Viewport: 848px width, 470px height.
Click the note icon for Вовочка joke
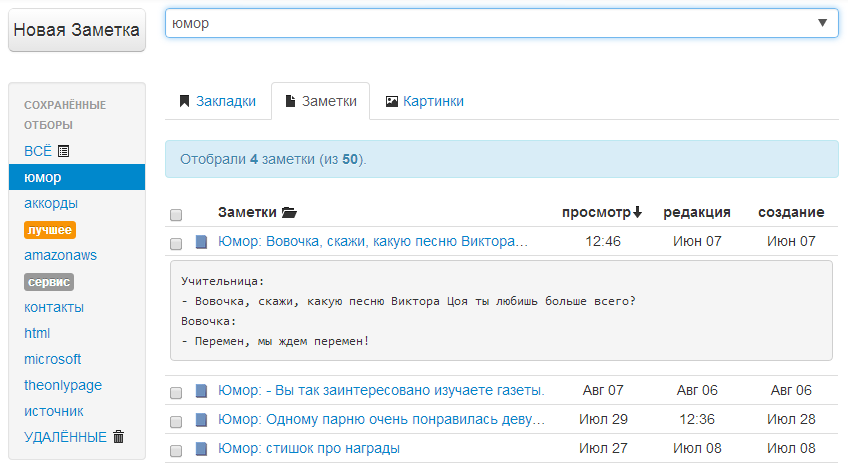[201, 242]
